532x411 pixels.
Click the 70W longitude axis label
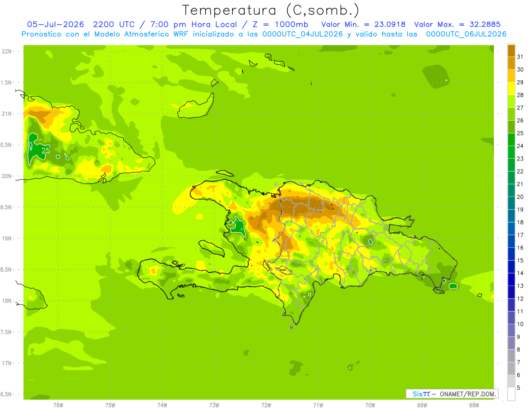tap(370, 405)
